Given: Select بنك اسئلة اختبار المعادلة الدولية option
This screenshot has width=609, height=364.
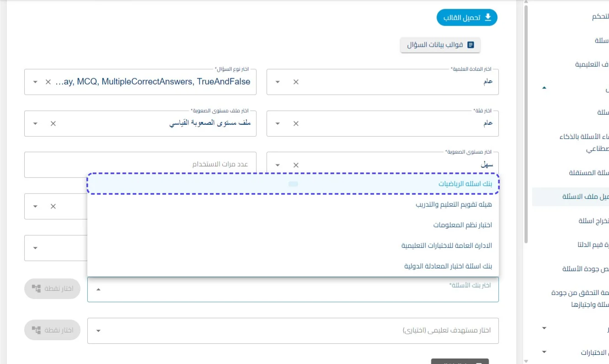Looking at the screenshot, I should [x=293, y=266].
